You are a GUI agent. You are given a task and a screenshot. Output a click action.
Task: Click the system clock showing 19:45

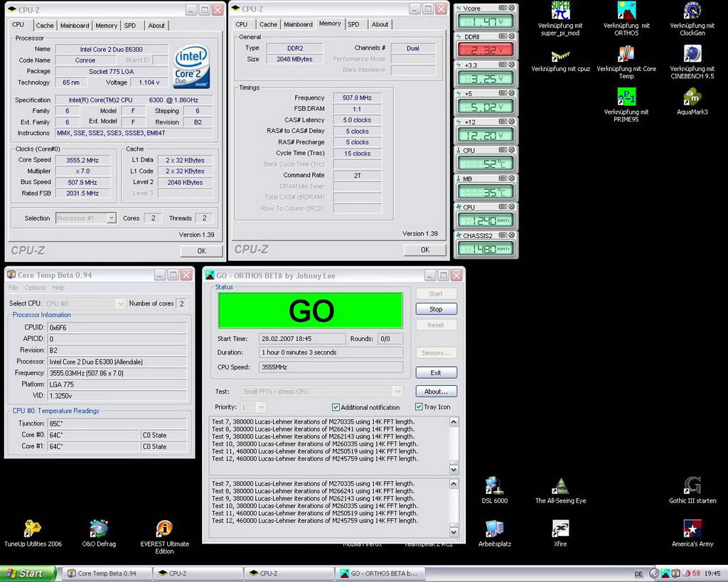(x=712, y=573)
